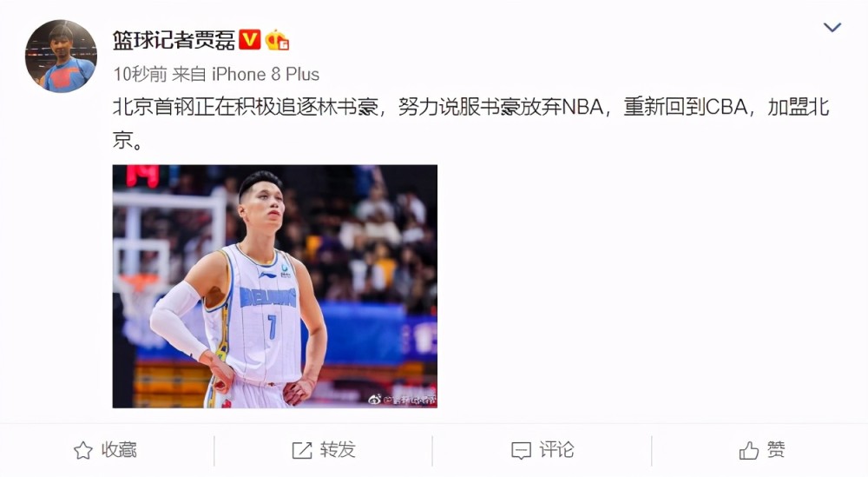Click the comment speech bubble icon
Screen dimensions: 868x477
[521, 450]
